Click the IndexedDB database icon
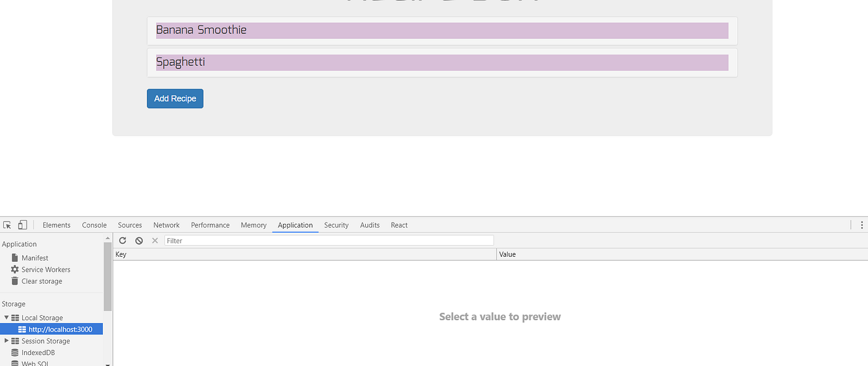 [14, 352]
